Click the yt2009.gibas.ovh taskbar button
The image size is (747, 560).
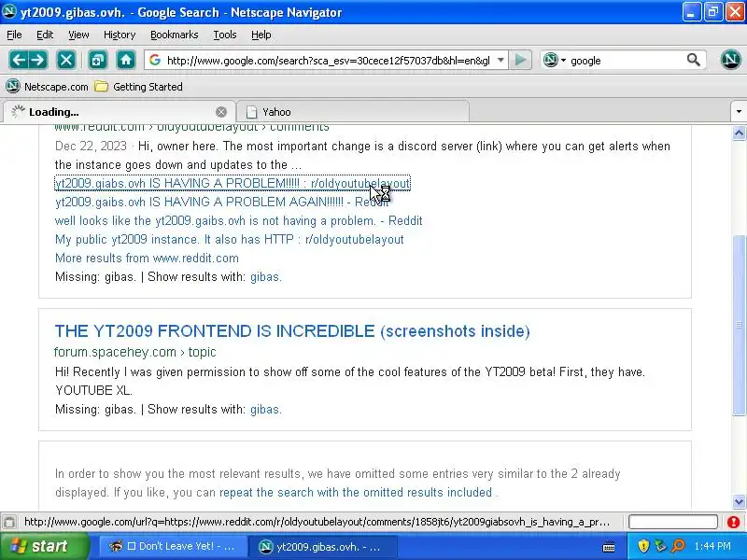(322, 546)
